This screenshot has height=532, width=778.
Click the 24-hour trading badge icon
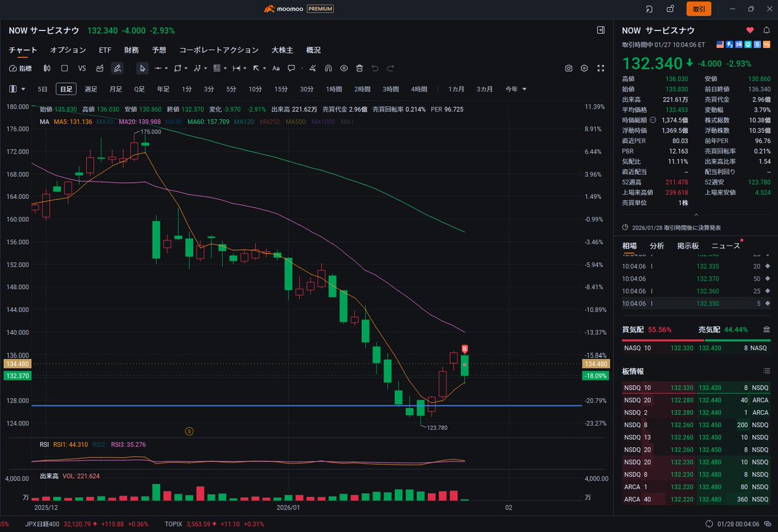click(739, 44)
